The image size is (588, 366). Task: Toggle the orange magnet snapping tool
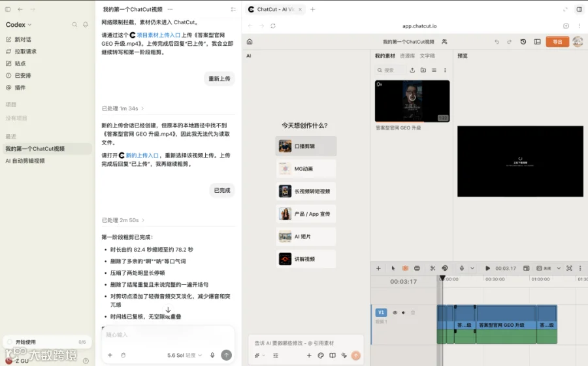(405, 268)
